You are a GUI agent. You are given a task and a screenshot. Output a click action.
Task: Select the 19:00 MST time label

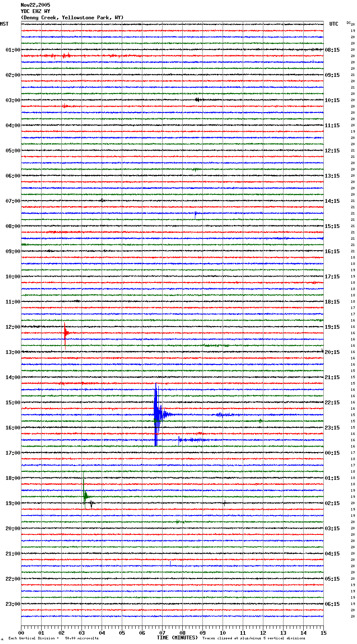pyautogui.click(x=13, y=503)
